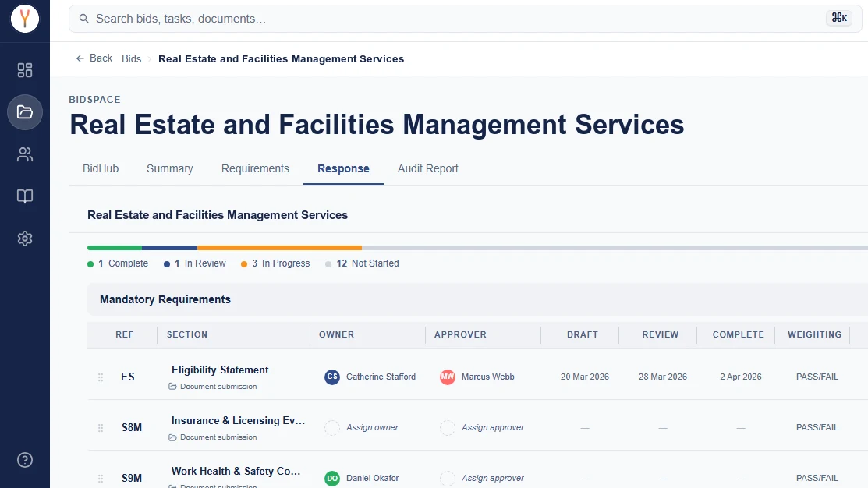
Task: Sort by the COMPLETE column header
Action: coord(739,334)
